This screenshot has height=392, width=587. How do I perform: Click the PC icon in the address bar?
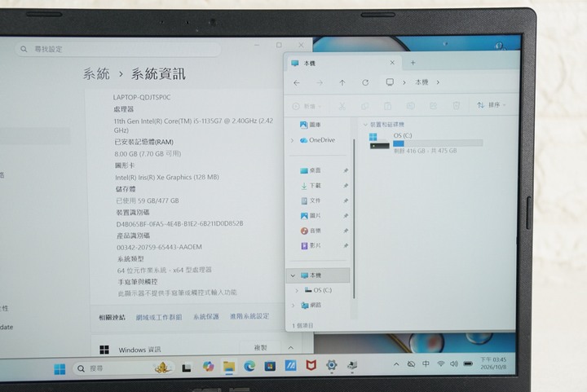[390, 82]
